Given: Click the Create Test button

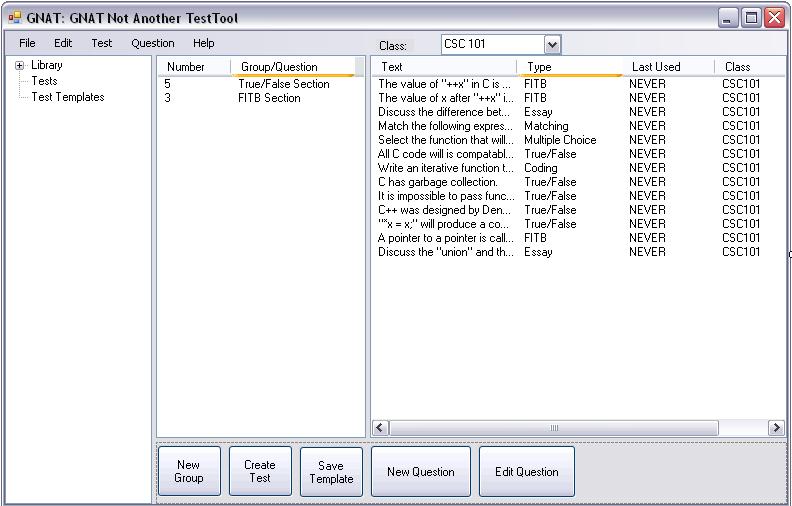Looking at the screenshot, I should [x=259, y=471].
